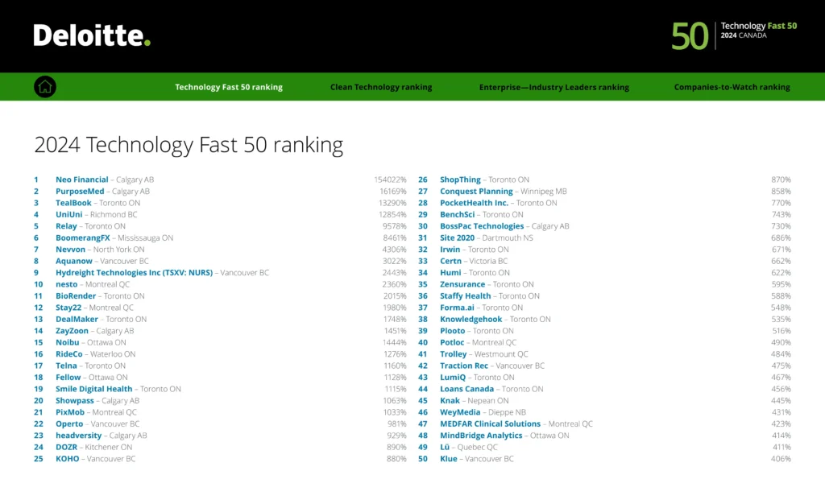The image size is (825, 504).
Task: Open the WeyMedia link
Action: click(460, 412)
